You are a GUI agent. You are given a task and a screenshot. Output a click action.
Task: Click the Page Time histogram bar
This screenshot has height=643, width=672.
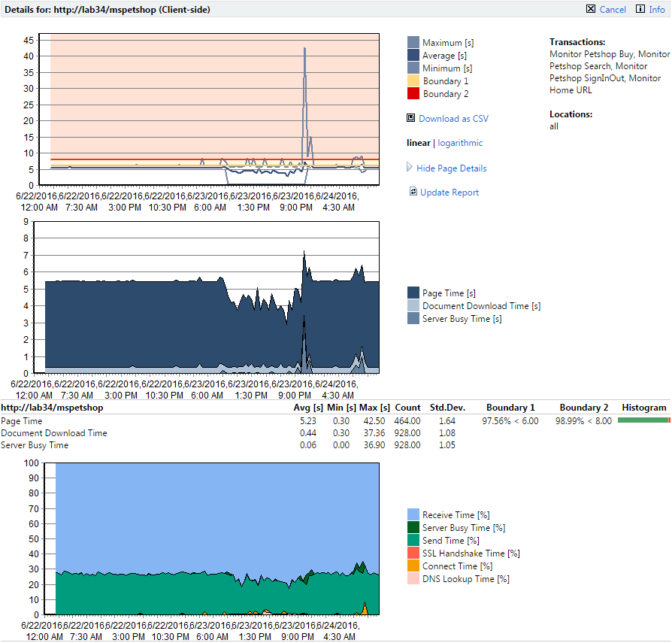tap(643, 421)
